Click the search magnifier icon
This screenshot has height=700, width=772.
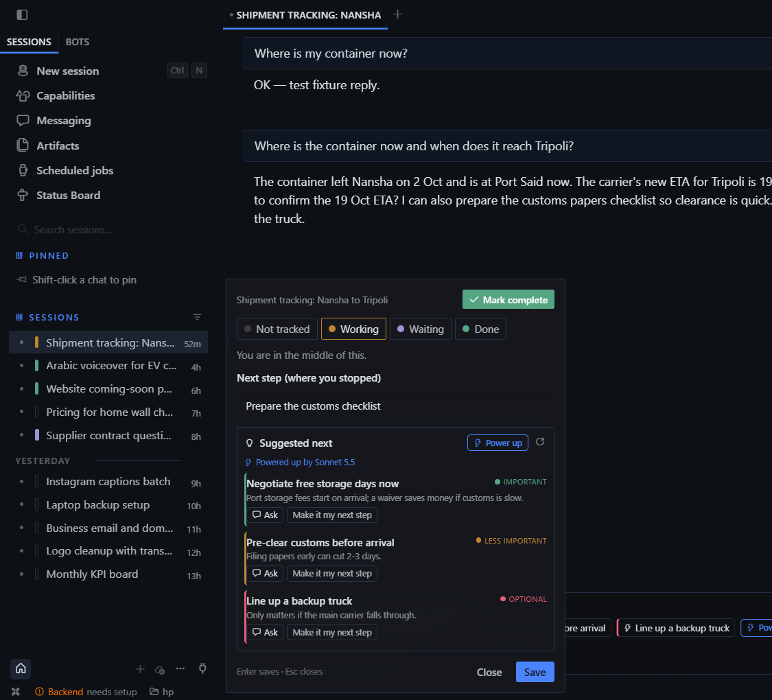pyautogui.click(x=23, y=229)
